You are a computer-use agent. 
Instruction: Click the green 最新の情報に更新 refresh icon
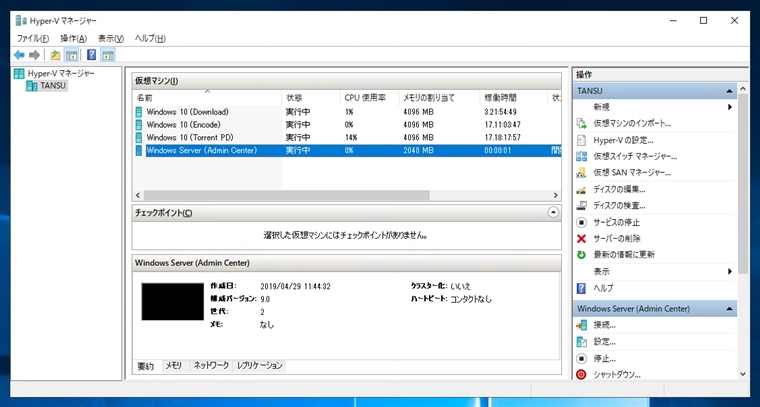click(582, 254)
